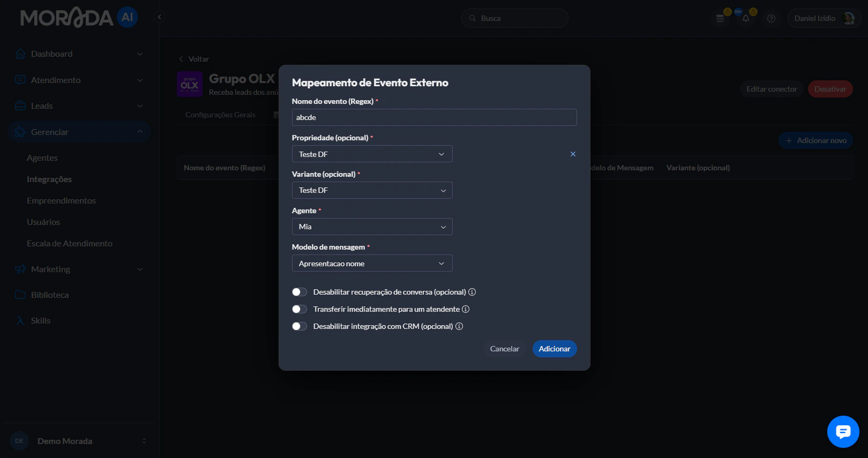Click the Adicionar button in the dialog
868x458 pixels.
555,349
